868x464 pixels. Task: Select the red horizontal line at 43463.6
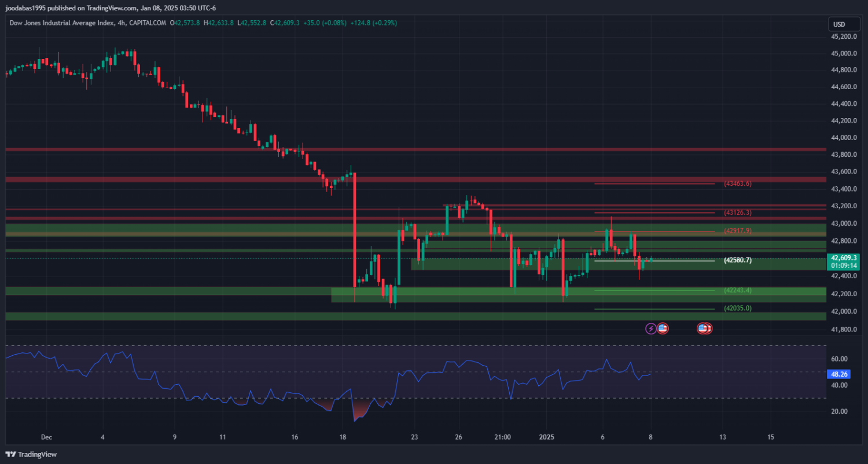point(654,184)
